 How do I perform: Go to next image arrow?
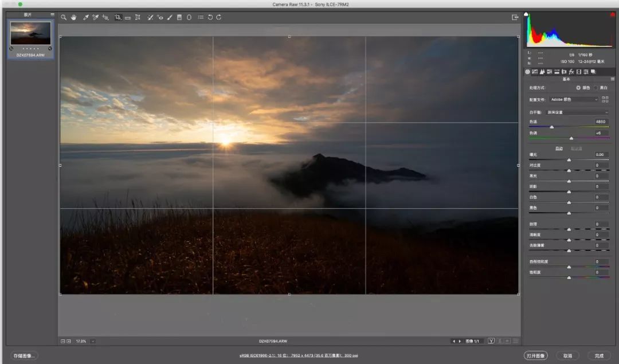[x=460, y=341]
